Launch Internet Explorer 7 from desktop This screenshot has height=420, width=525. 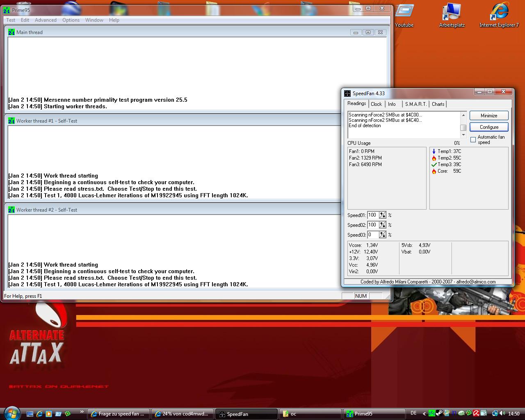click(x=499, y=16)
